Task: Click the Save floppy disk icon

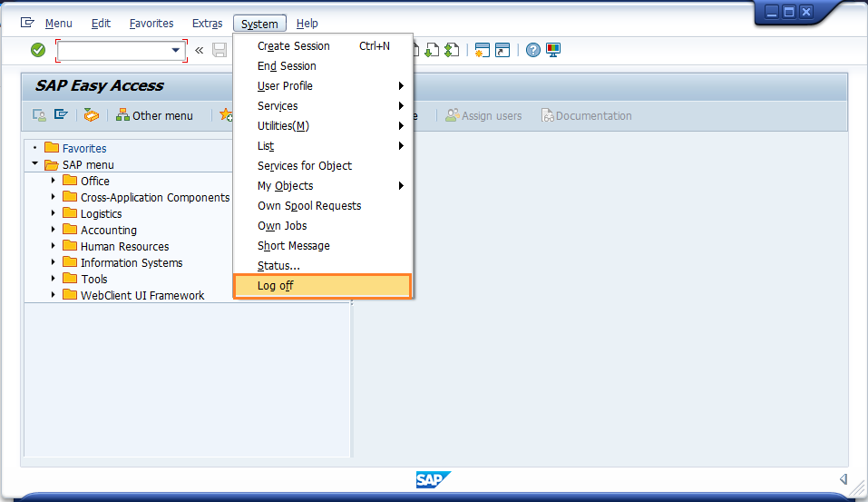Action: 219,51
